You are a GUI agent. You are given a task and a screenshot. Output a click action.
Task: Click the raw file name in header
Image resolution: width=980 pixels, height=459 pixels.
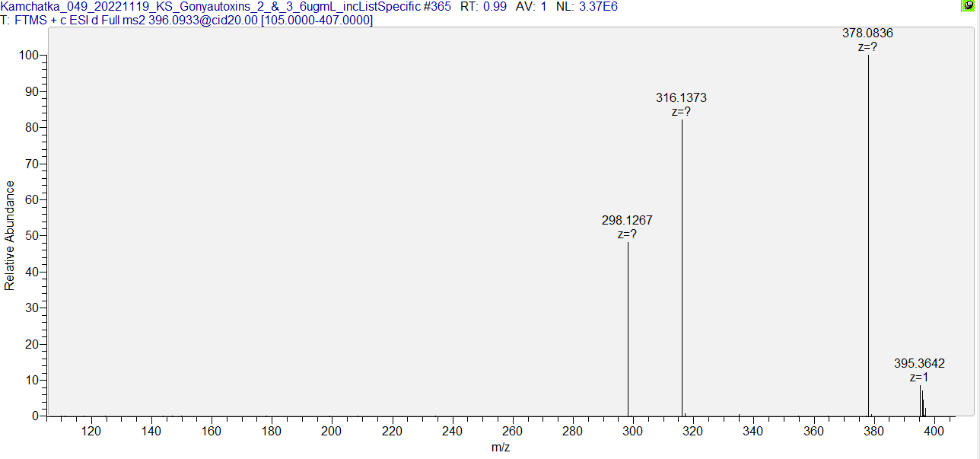point(210,6)
